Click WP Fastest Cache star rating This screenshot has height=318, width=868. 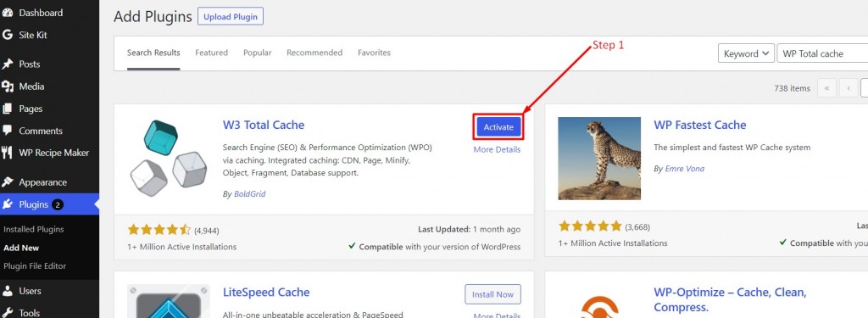click(x=590, y=226)
